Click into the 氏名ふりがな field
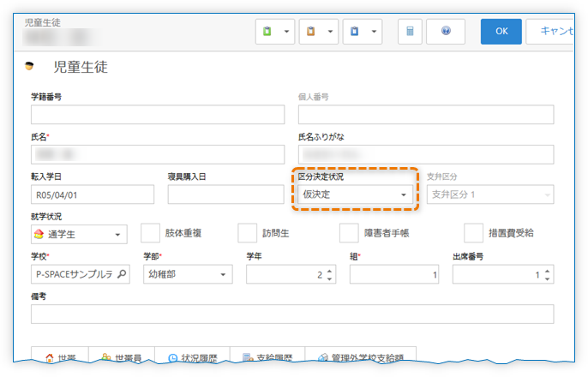The height and width of the screenshot is (377, 588). click(x=426, y=154)
